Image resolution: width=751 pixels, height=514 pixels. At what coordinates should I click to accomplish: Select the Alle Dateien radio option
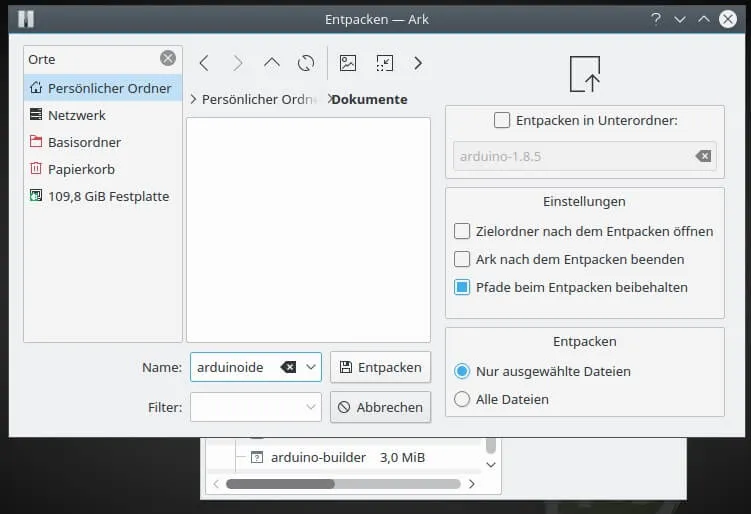coord(462,399)
